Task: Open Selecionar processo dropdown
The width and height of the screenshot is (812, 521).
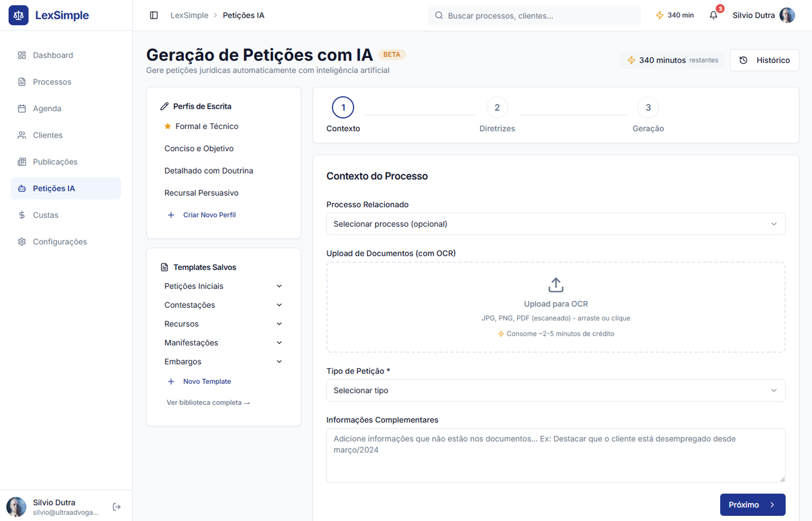Action: 556,224
